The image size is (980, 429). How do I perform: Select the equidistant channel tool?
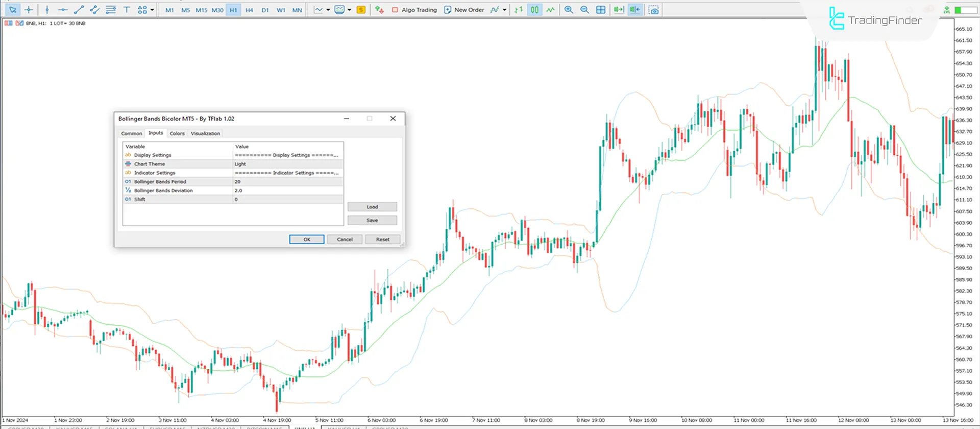pyautogui.click(x=94, y=10)
